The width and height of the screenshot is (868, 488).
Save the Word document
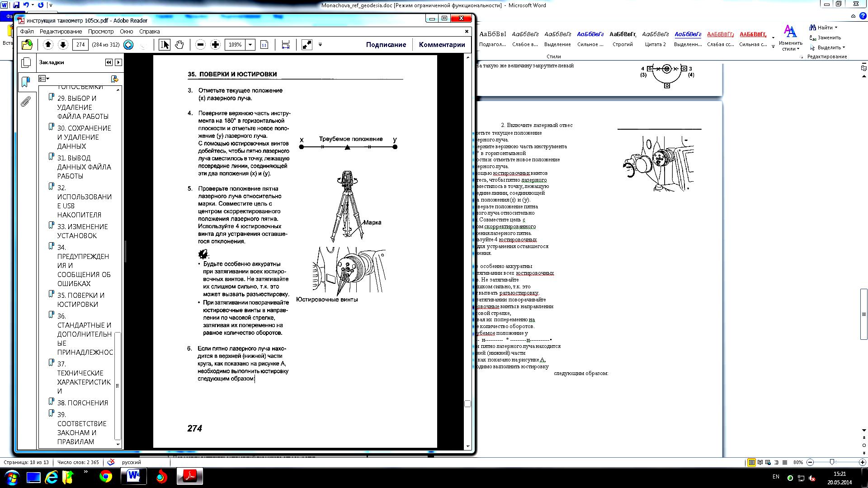coord(16,5)
